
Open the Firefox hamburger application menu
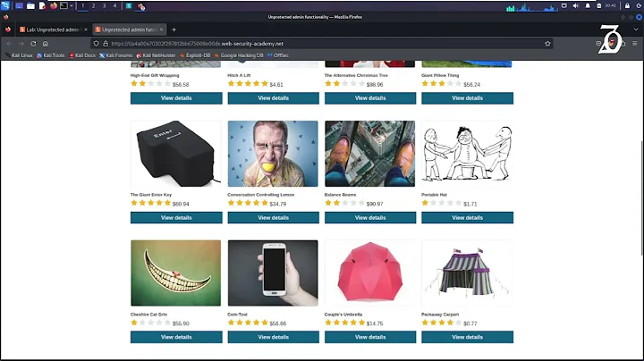(x=634, y=44)
